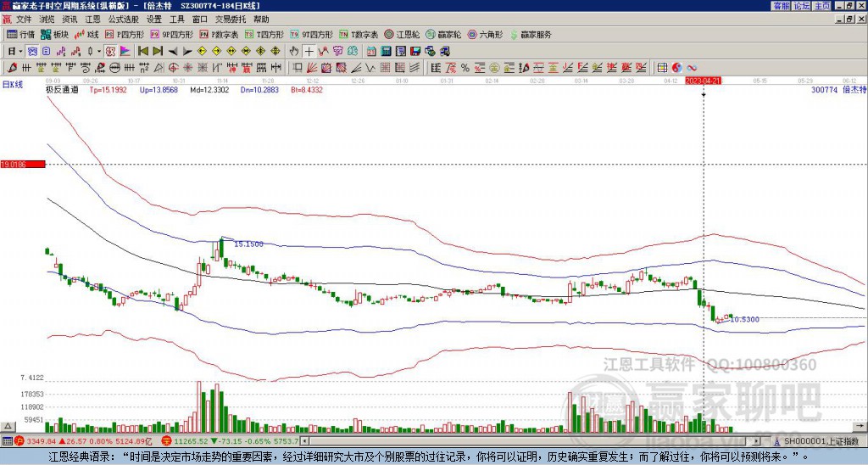Click the horizontal scrollbar right arrow
868x465 pixels.
[757, 441]
